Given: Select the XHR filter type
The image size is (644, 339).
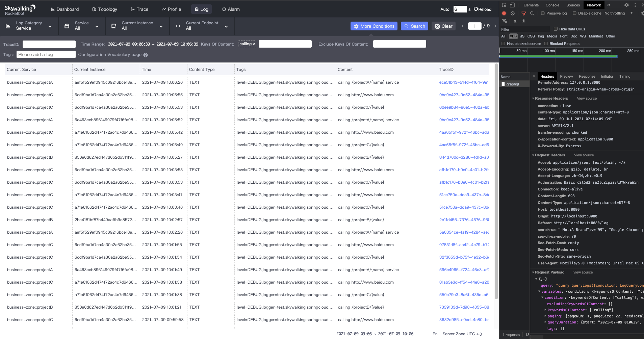Looking at the screenshot, I should [513, 36].
